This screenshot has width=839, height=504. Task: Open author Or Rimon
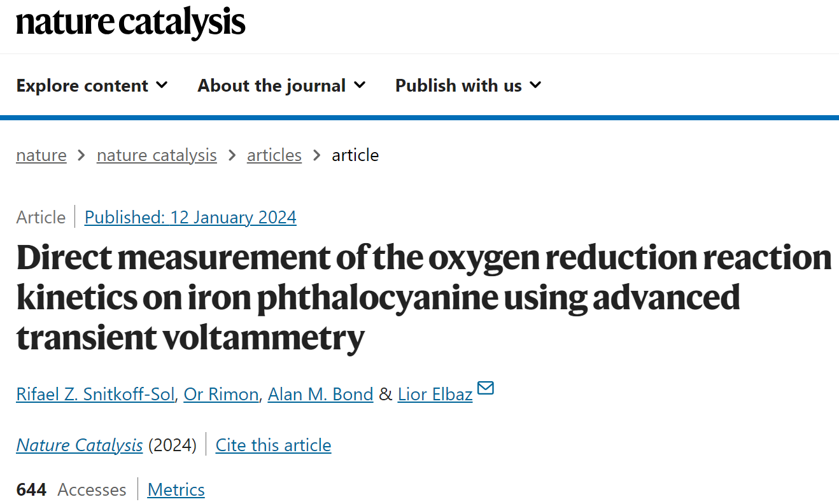click(221, 395)
